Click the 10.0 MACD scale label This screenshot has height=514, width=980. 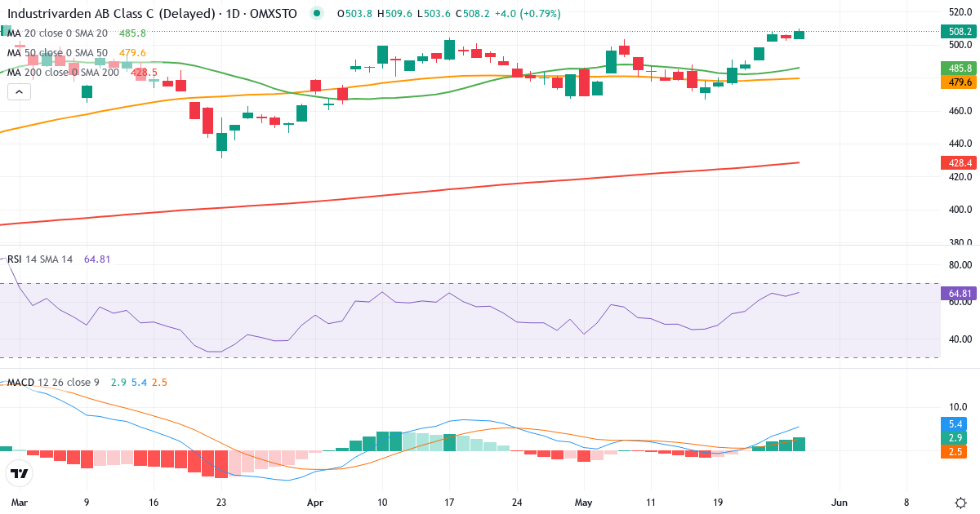957,407
